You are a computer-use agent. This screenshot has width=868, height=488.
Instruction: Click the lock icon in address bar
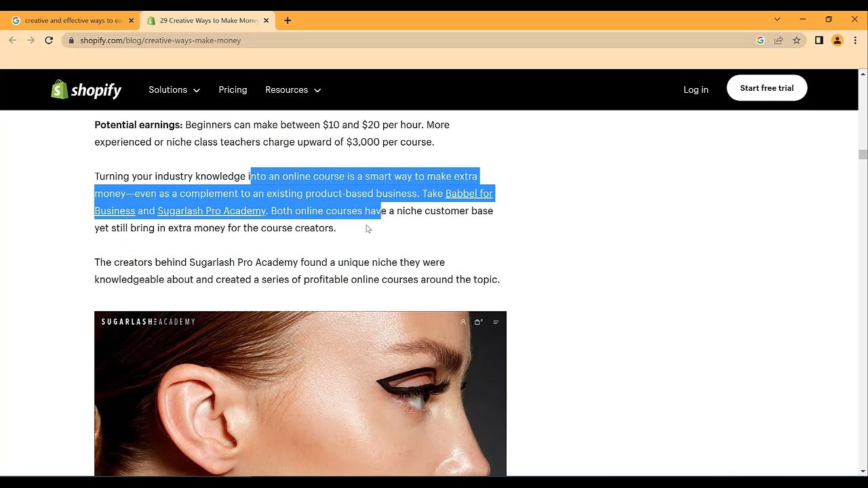71,41
